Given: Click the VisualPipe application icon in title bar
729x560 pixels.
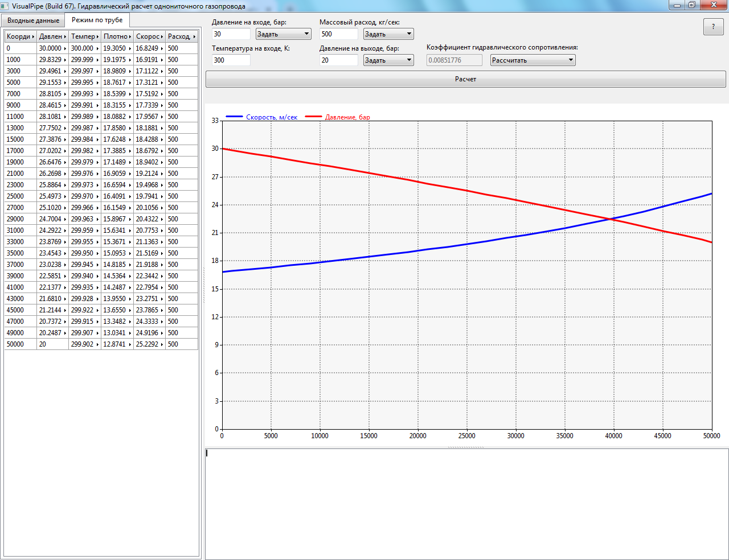Looking at the screenshot, I should pyautogui.click(x=5, y=6).
